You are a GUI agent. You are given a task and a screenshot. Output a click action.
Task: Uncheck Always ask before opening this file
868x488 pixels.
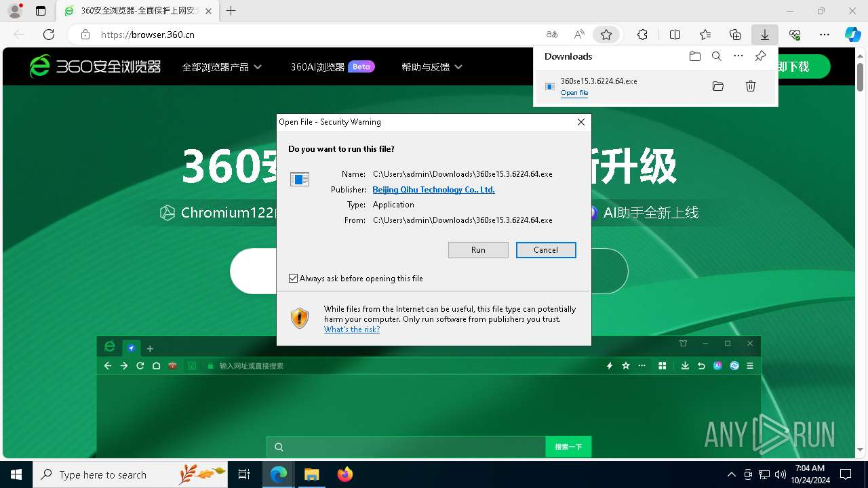293,279
